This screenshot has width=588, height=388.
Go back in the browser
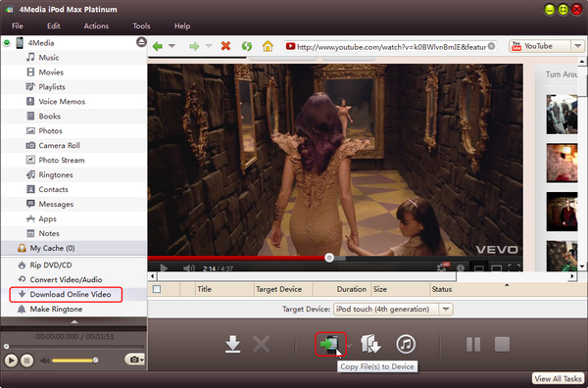[x=158, y=46]
